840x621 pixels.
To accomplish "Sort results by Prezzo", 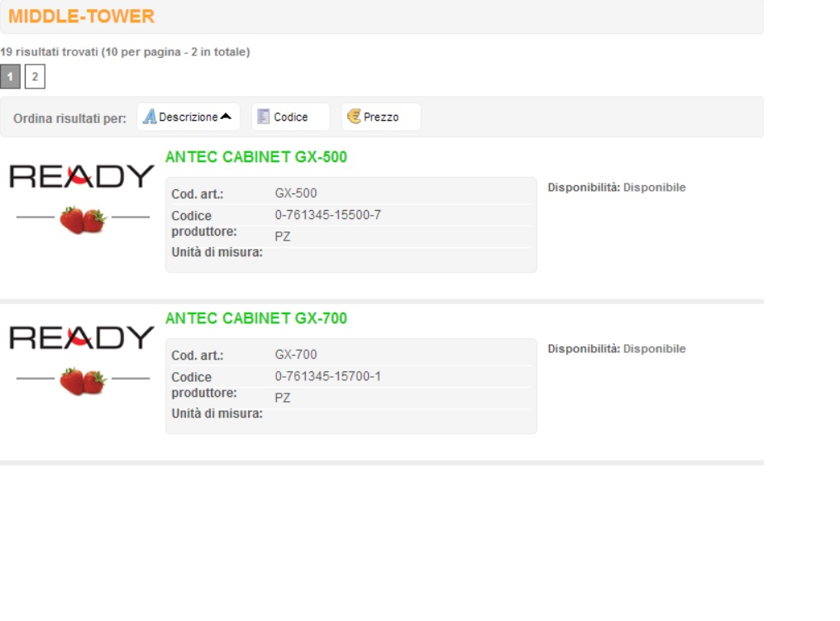I will [381, 117].
